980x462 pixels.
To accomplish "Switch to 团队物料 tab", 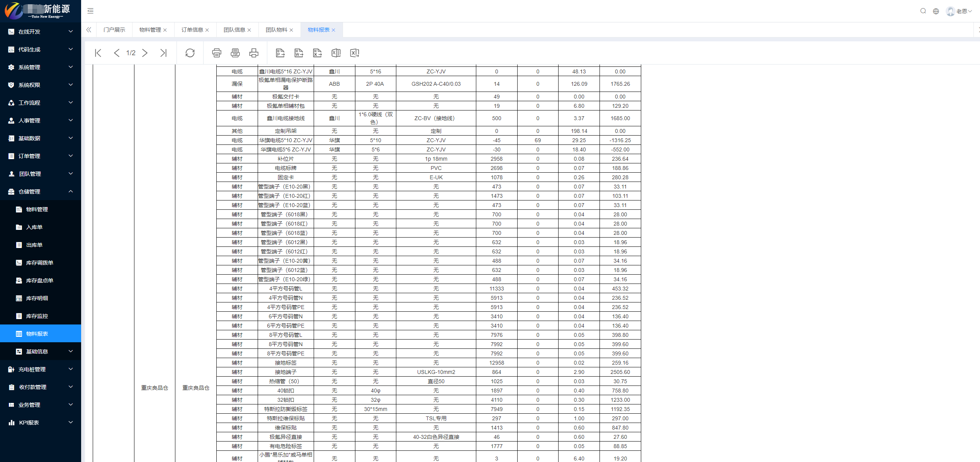I will click(276, 30).
